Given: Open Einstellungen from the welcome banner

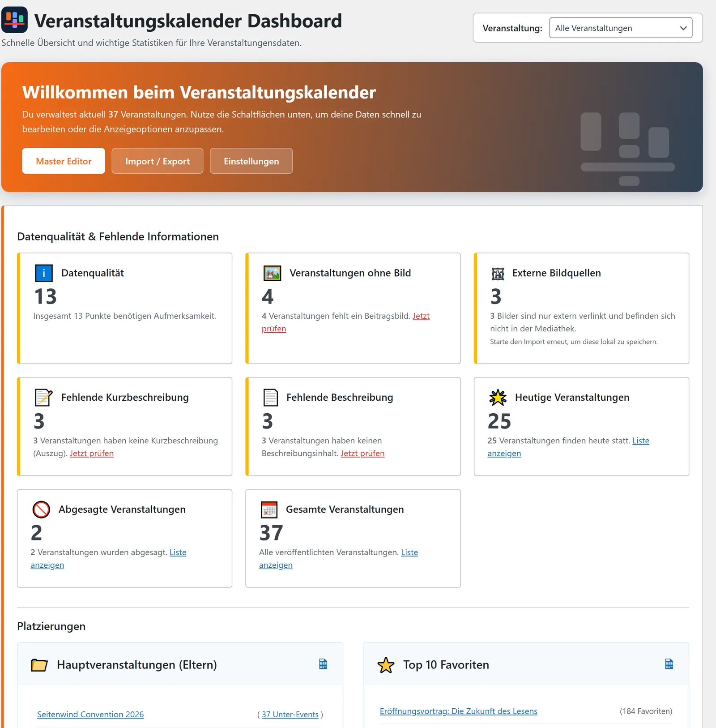Looking at the screenshot, I should [251, 161].
